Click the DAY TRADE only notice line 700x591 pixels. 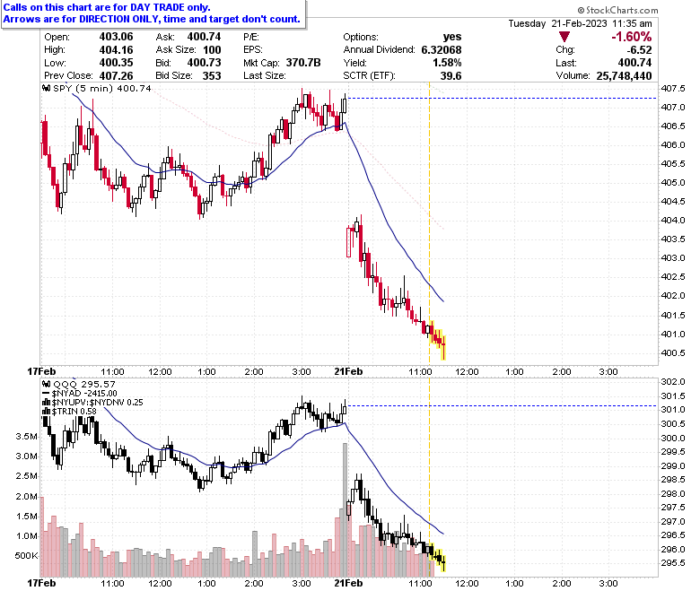107,7
